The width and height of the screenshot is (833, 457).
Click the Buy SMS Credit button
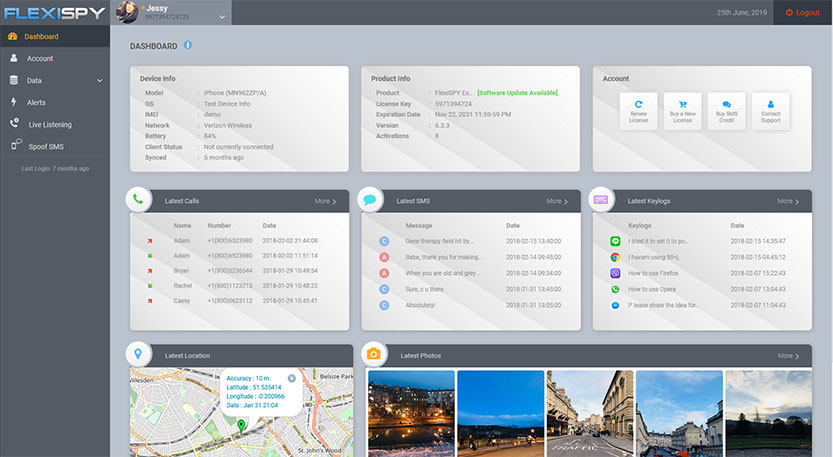726,111
